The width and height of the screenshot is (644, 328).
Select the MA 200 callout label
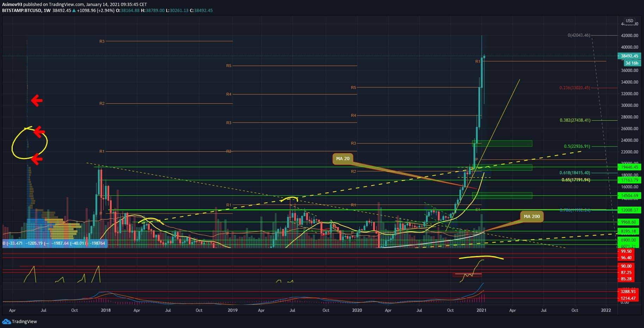tap(532, 216)
